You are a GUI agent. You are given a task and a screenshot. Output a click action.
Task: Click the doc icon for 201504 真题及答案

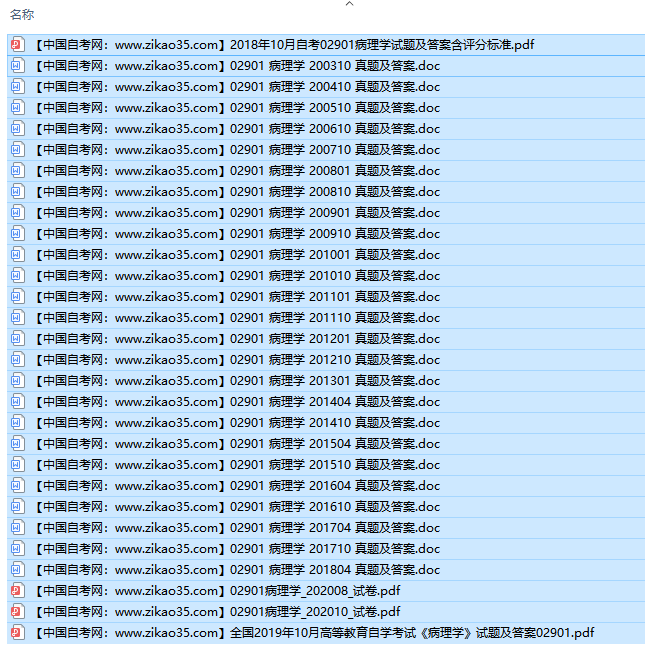click(17, 444)
